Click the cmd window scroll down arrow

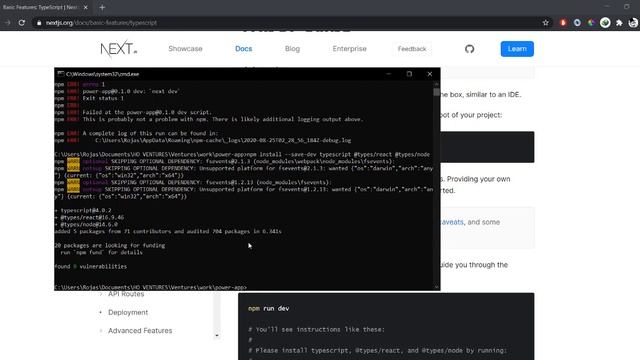[x=436, y=287]
